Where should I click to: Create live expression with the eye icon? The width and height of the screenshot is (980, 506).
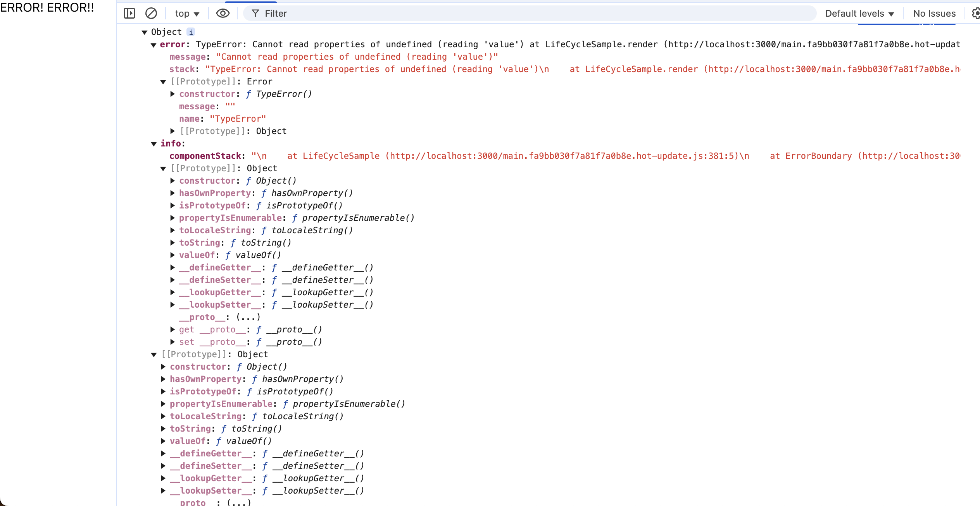tap(223, 14)
